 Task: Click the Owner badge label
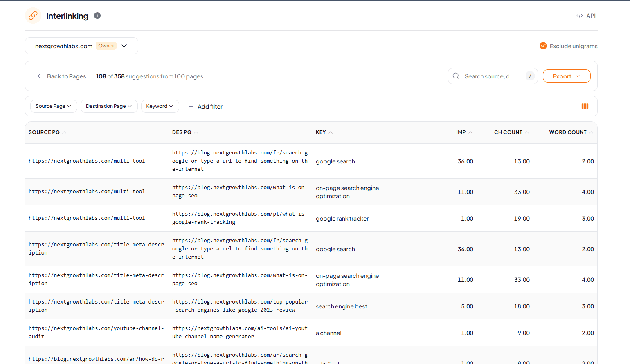click(x=106, y=46)
